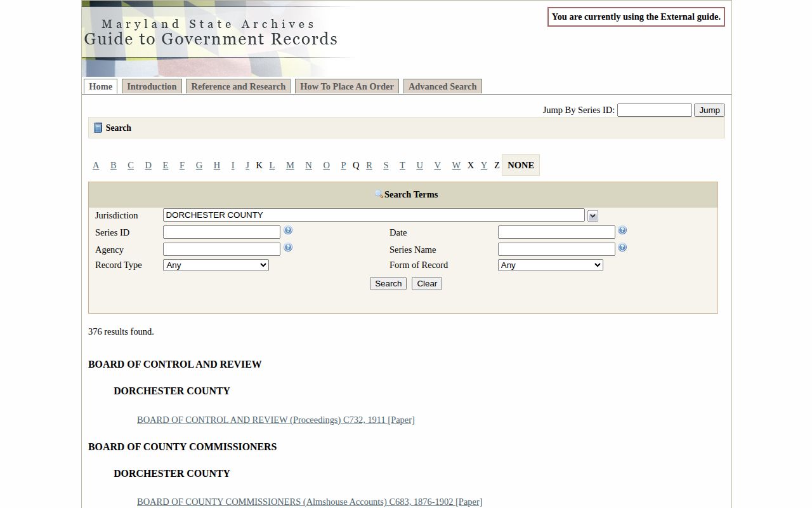Viewport: 812px width, 508px height.
Task: Open the Reference and Research tab
Action: [x=239, y=86]
